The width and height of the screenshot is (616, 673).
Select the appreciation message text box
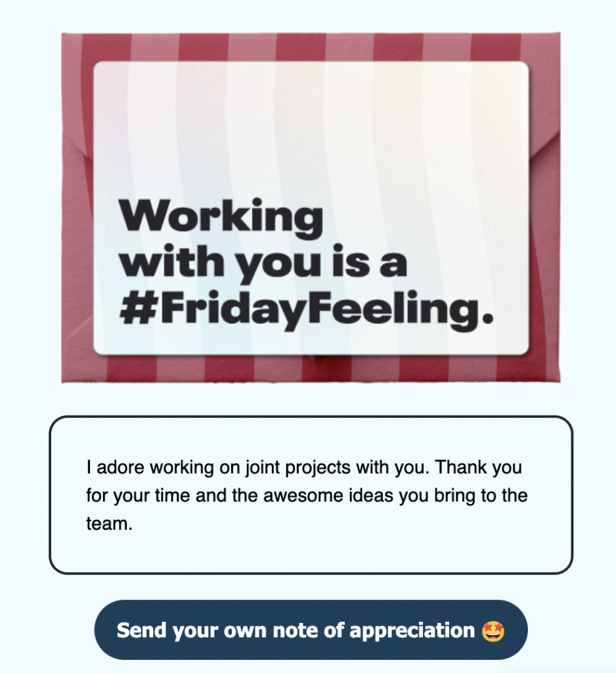[x=311, y=494]
